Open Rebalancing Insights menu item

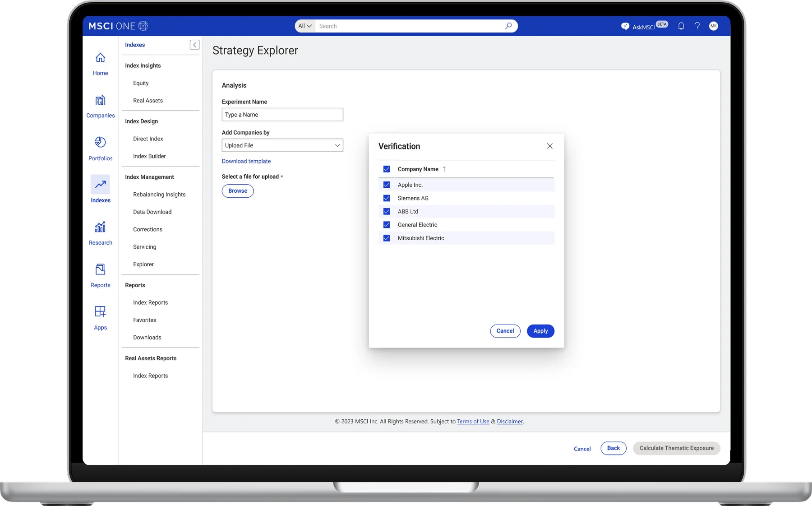pos(159,195)
